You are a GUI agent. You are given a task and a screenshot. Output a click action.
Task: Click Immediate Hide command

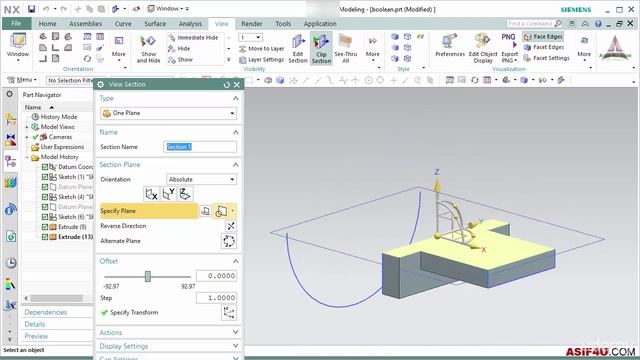[193, 38]
